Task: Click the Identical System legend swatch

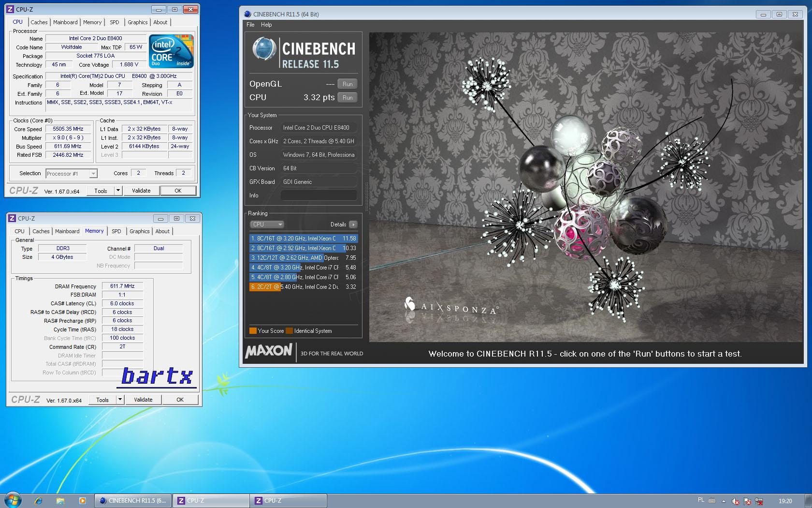Action: [x=289, y=331]
